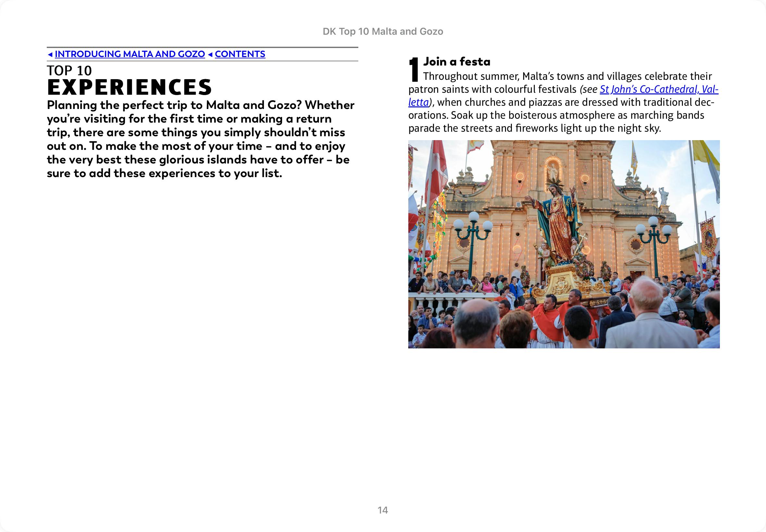Go to the Contents link
This screenshot has width=766, height=532.
point(240,54)
